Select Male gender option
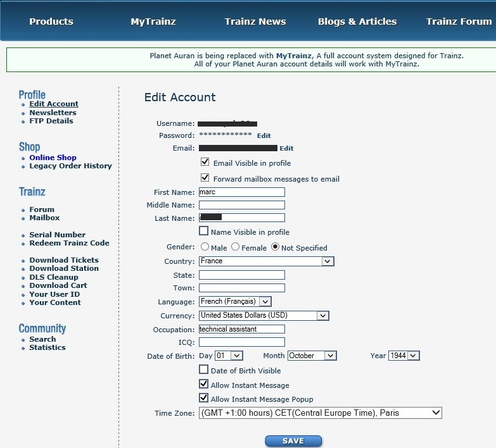 (205, 246)
